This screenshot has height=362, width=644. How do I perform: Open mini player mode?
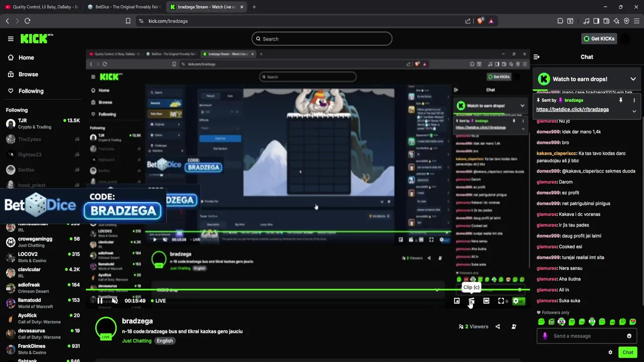pyautogui.click(x=457, y=301)
